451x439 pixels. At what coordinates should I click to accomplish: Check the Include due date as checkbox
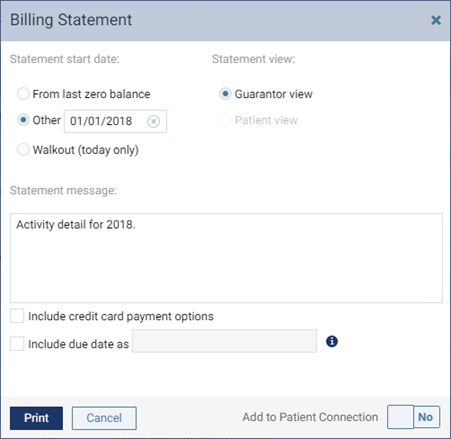(x=17, y=344)
